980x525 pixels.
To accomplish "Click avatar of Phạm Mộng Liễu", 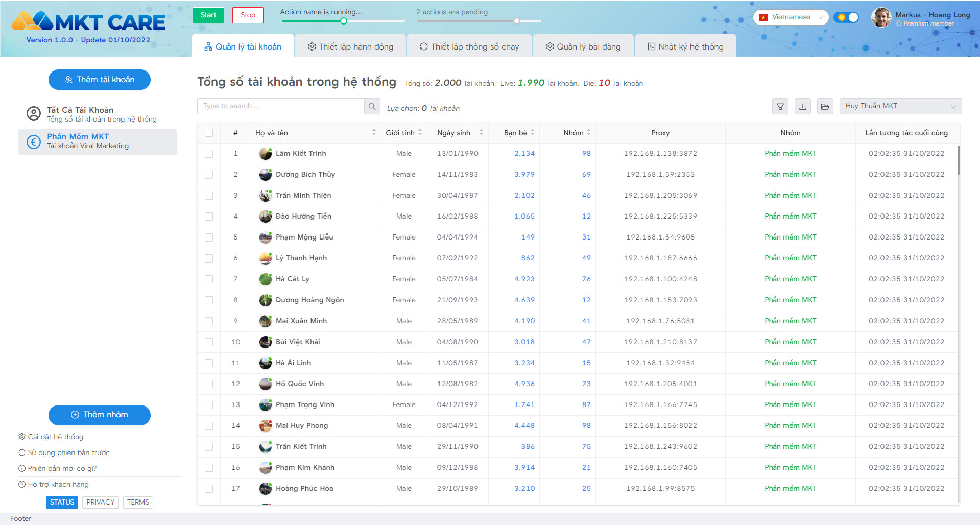I will pyautogui.click(x=266, y=237).
